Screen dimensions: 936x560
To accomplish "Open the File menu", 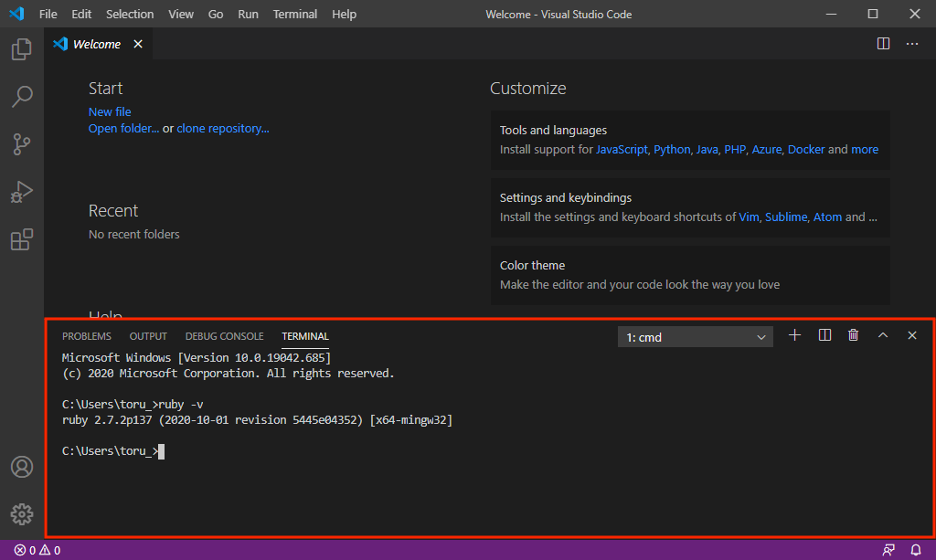I will coord(48,15).
